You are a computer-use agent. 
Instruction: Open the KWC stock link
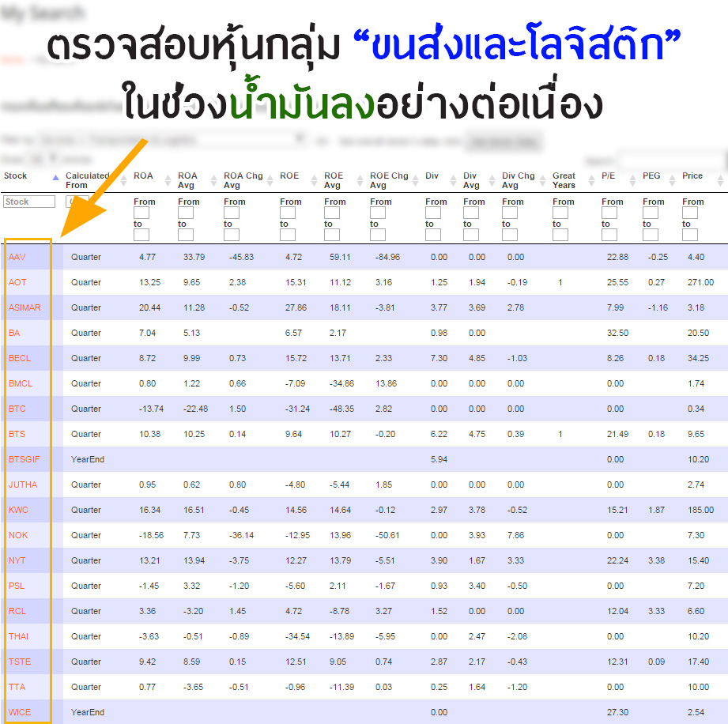tap(18, 510)
